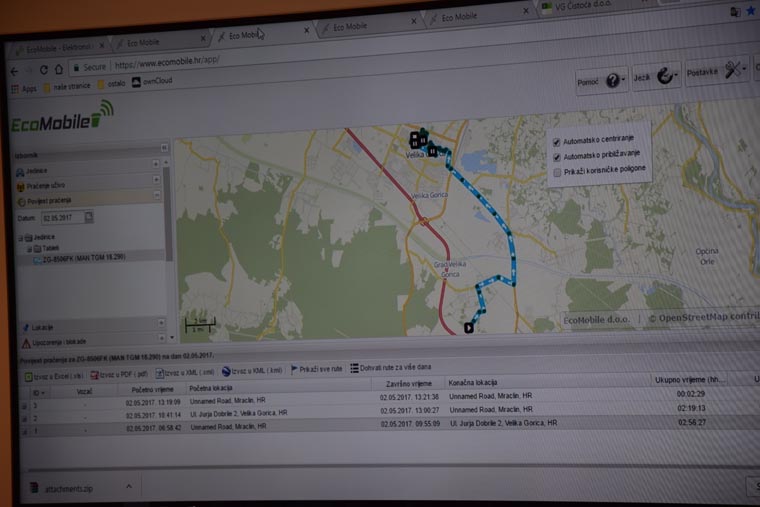This screenshot has width=760, height=507.
Task: Bookmark the page using the blue star
Action: coord(751,11)
